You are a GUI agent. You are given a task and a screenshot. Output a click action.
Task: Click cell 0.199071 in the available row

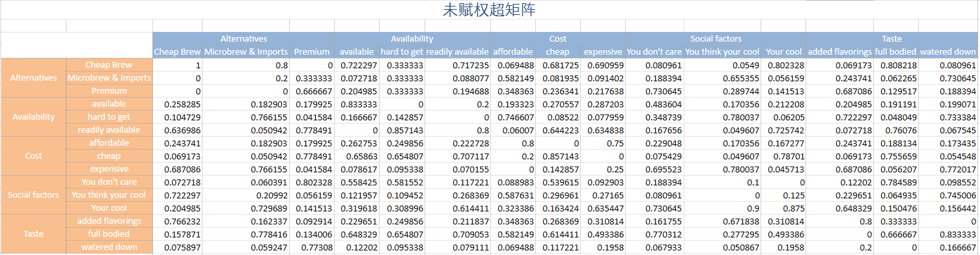click(x=948, y=104)
